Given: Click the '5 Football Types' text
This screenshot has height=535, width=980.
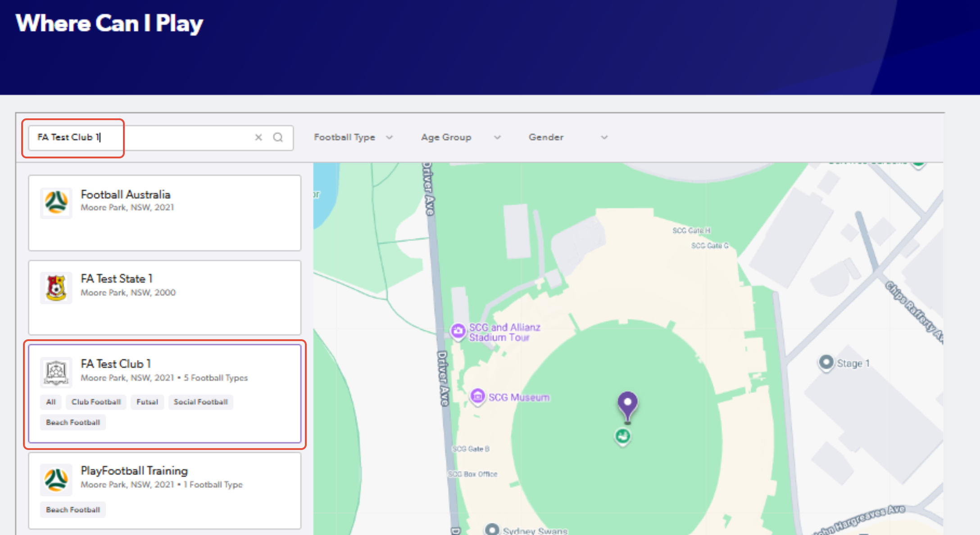Looking at the screenshot, I should tap(216, 378).
